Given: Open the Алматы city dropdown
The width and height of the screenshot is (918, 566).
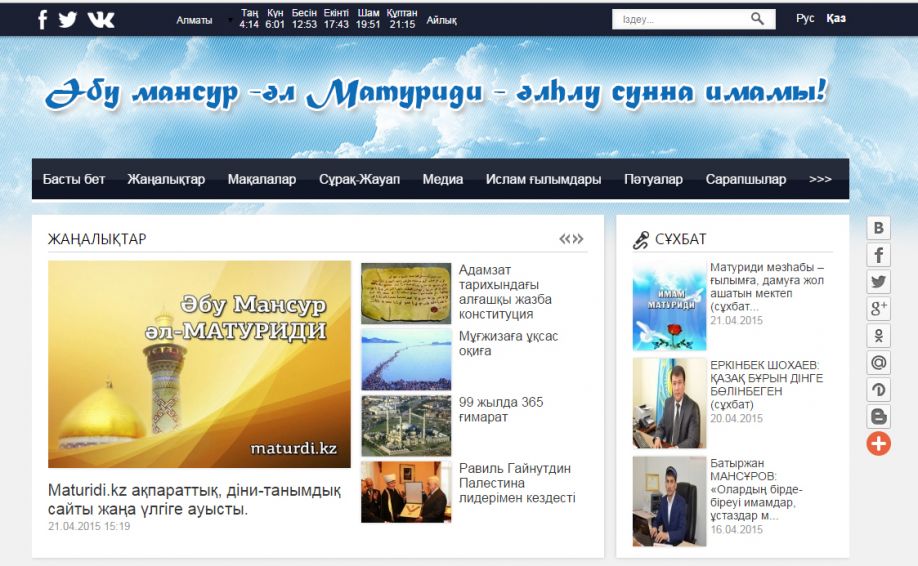Looking at the screenshot, I should coord(200,20).
